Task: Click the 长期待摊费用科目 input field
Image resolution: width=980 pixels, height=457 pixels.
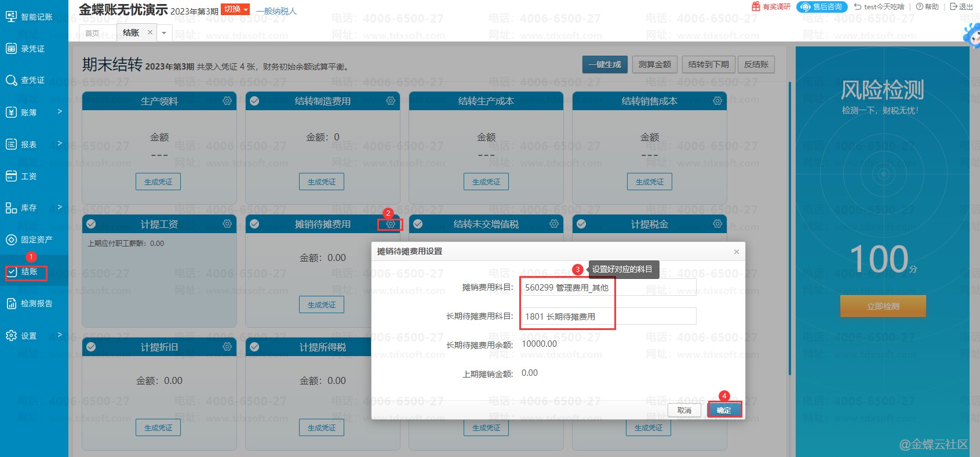Action: click(609, 316)
